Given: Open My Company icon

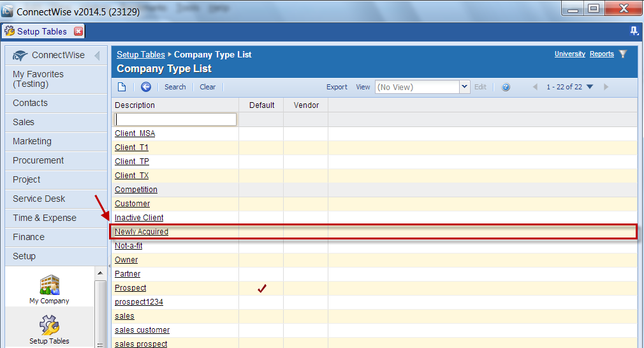Looking at the screenshot, I should pos(49,290).
